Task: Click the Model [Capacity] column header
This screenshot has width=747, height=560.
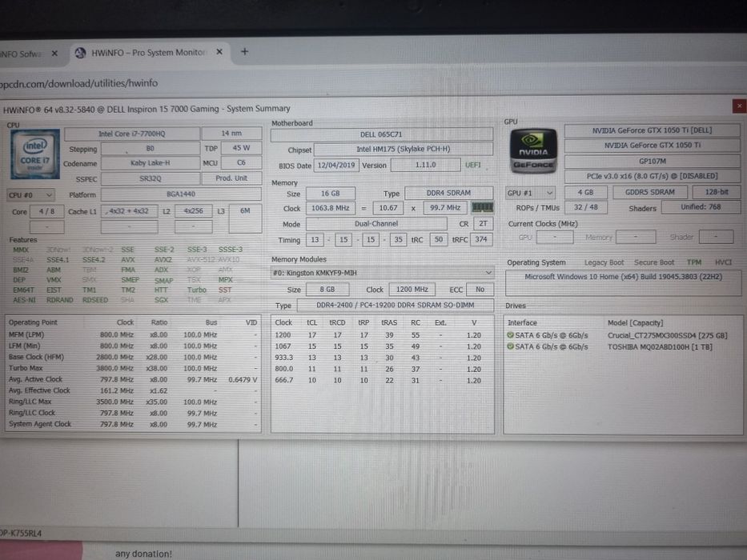Action: [635, 323]
